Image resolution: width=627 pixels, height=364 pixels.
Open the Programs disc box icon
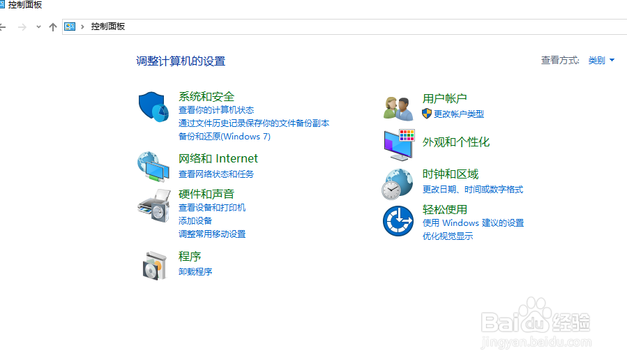pyautogui.click(x=154, y=265)
